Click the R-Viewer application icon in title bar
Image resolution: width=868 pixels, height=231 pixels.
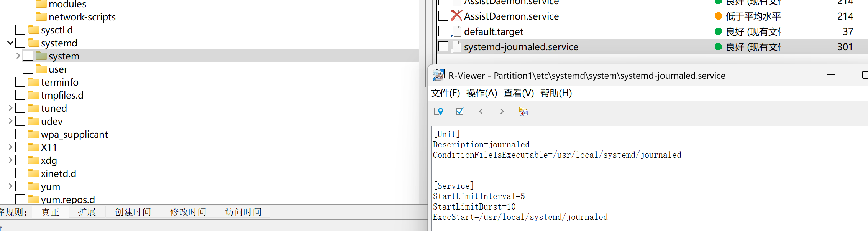click(x=438, y=75)
